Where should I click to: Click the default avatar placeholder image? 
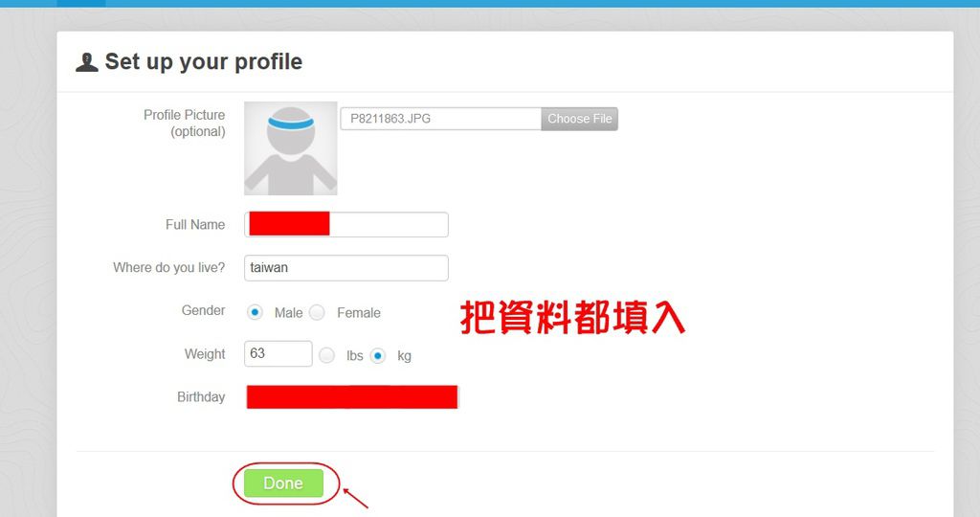[291, 148]
